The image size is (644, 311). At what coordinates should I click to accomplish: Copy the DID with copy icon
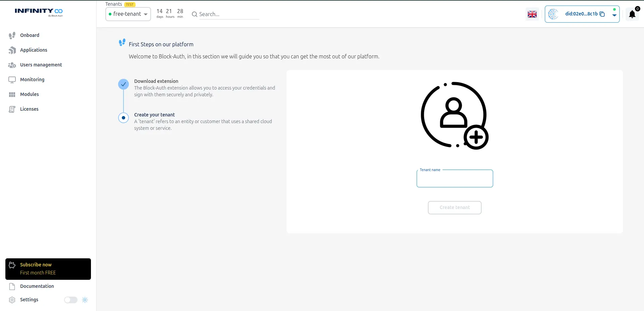pyautogui.click(x=602, y=14)
